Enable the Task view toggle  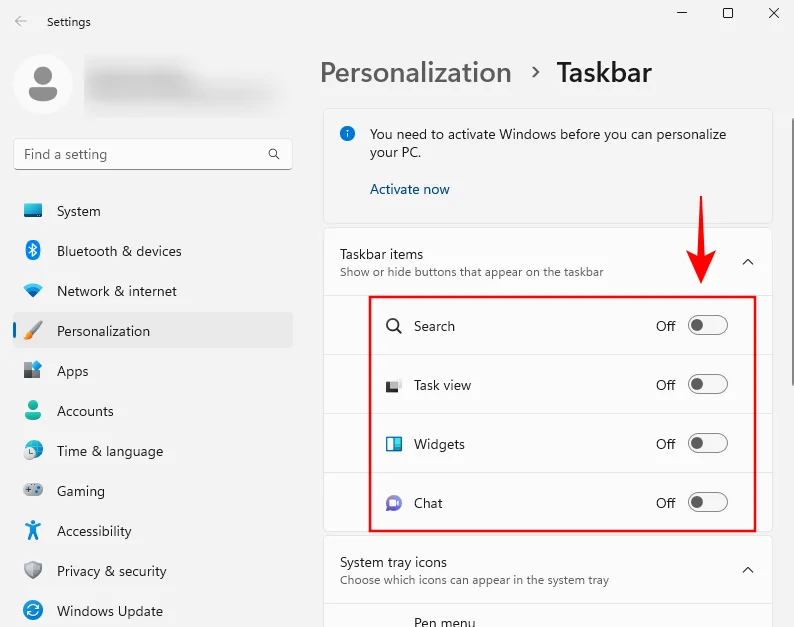pos(707,384)
